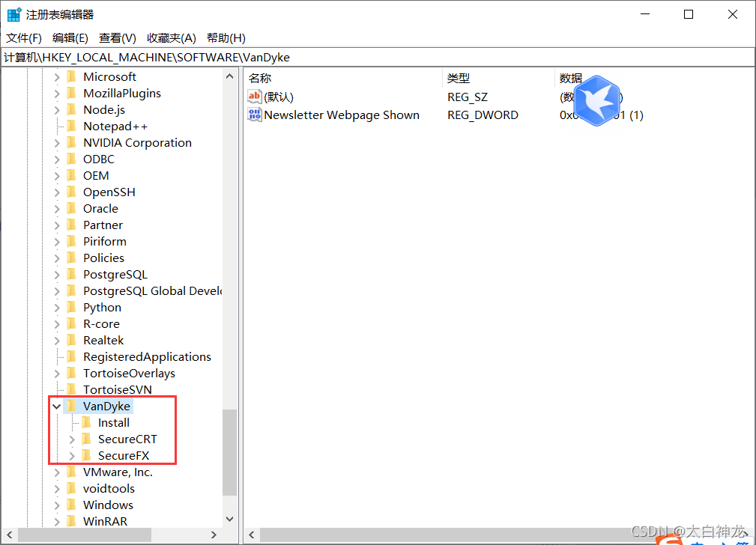Click the voidtools folder icon
This screenshot has width=756, height=545.
point(72,489)
